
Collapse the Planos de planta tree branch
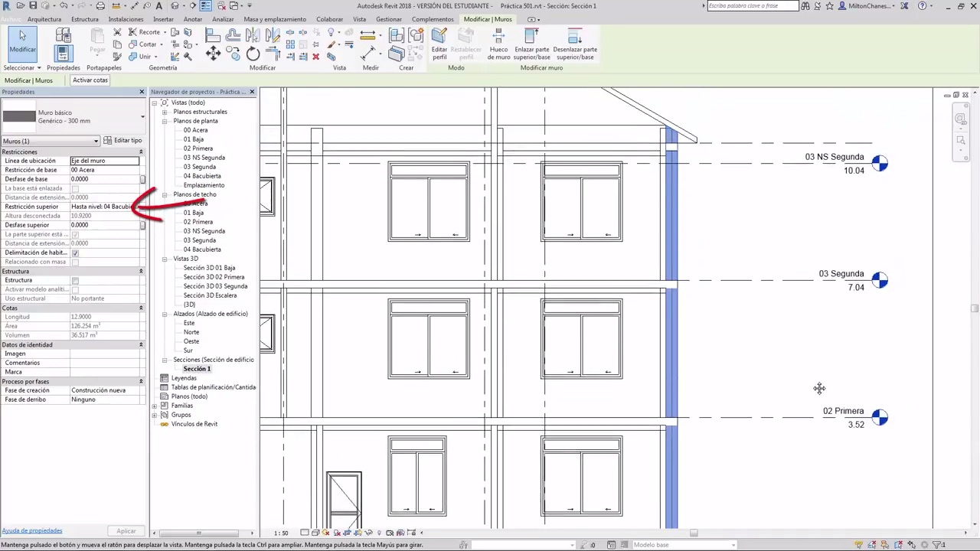(x=165, y=121)
